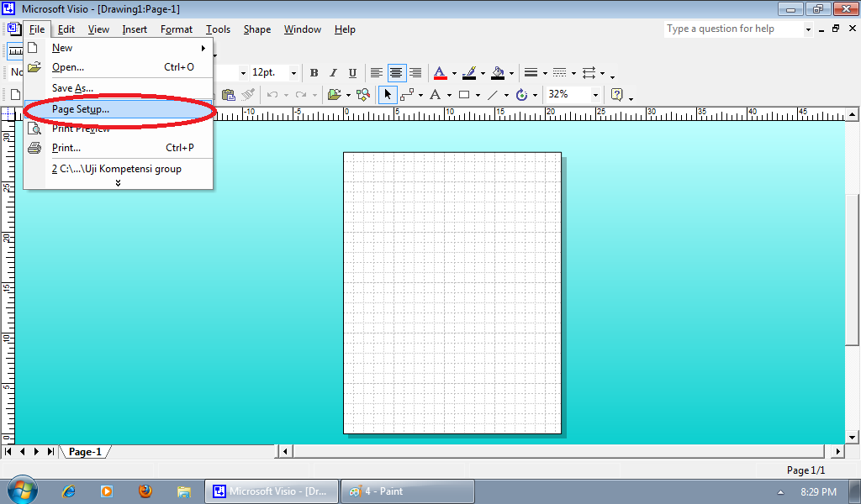Click the Format Painter icon
The height and width of the screenshot is (504, 861).
coord(248,94)
